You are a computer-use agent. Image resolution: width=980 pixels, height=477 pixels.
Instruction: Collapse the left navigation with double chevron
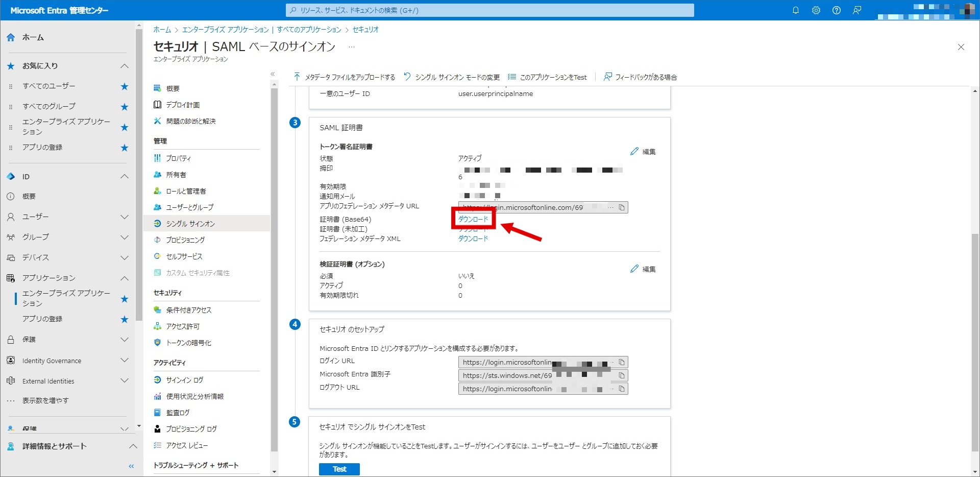coord(131,466)
